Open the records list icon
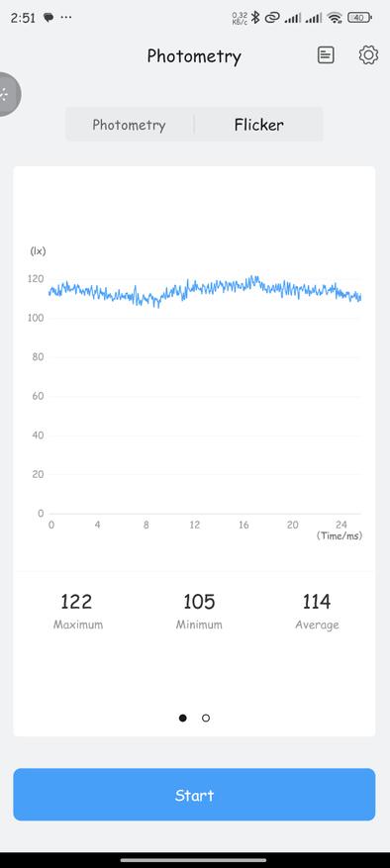390x868 pixels. coord(326,54)
